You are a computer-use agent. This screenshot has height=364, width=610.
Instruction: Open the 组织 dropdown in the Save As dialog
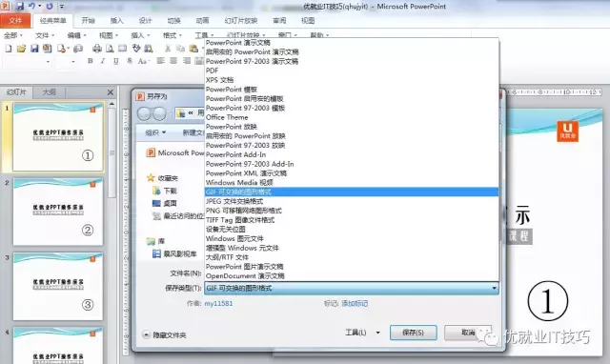click(x=155, y=132)
